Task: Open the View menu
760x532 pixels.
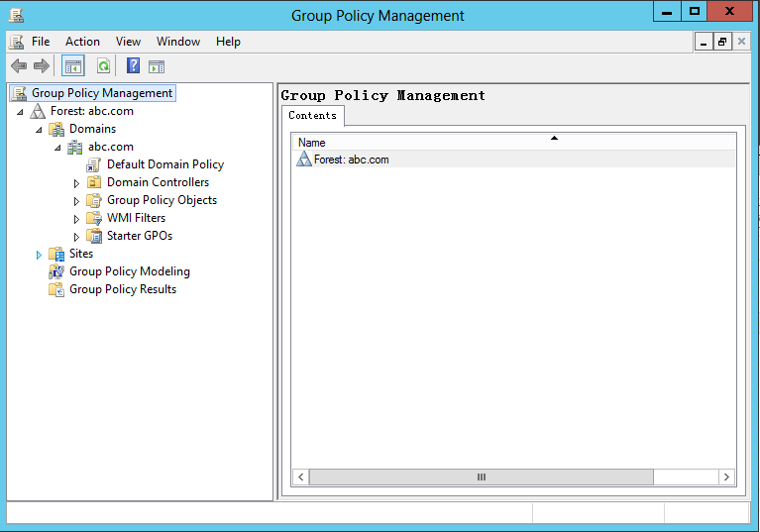Action: tap(128, 42)
